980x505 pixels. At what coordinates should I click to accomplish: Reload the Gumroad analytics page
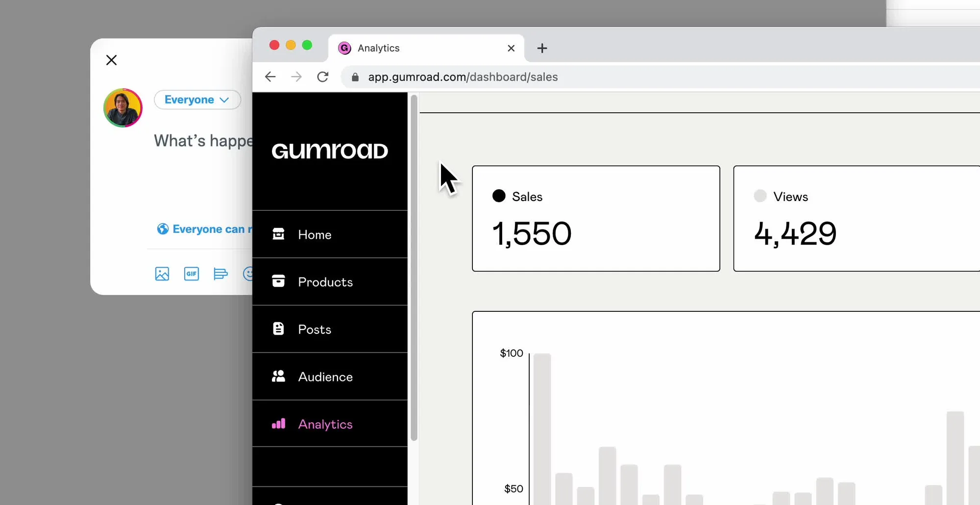tap(322, 76)
